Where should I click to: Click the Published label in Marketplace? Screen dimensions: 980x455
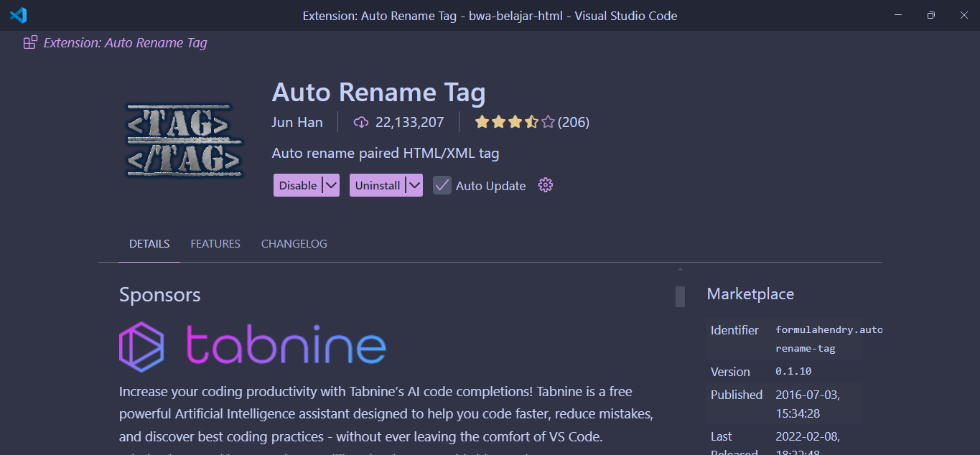(737, 395)
